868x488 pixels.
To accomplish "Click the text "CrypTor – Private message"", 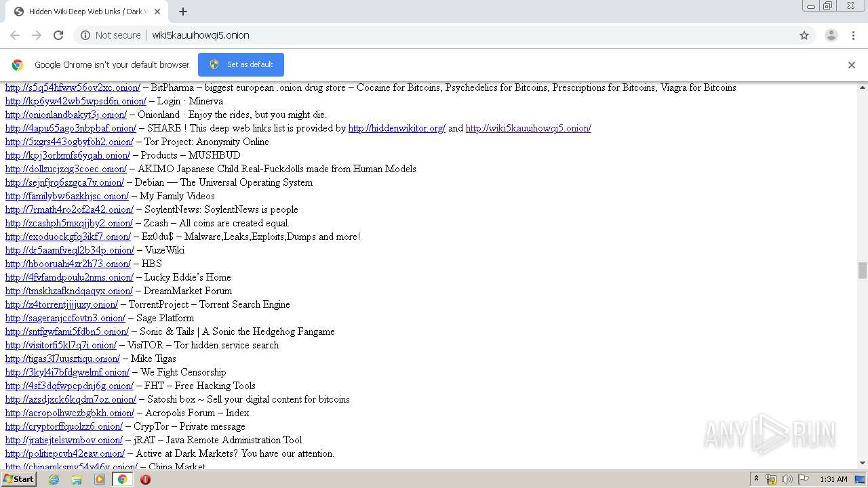I will click(189, 426).
